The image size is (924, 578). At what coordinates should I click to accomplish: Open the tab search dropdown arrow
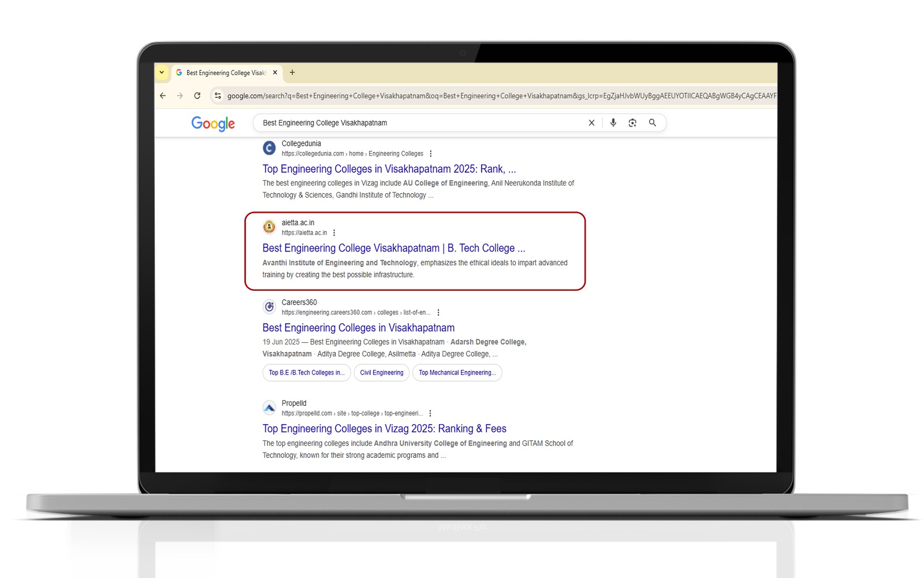click(x=162, y=73)
